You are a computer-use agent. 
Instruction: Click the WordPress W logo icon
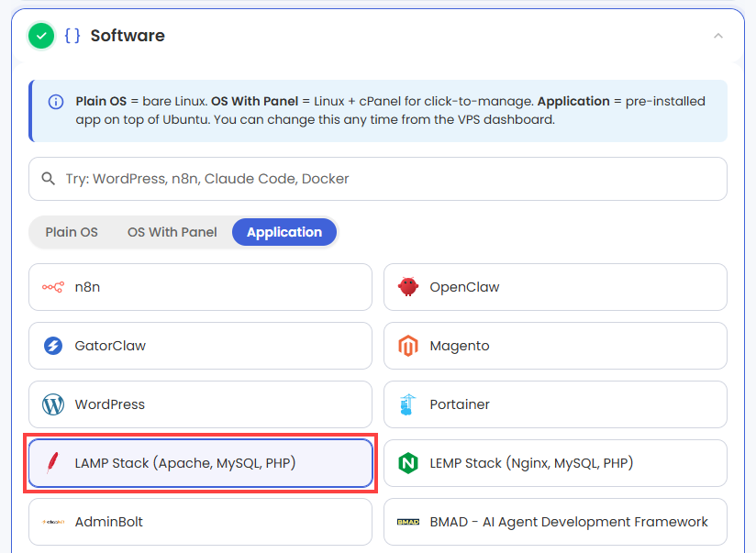click(x=53, y=404)
